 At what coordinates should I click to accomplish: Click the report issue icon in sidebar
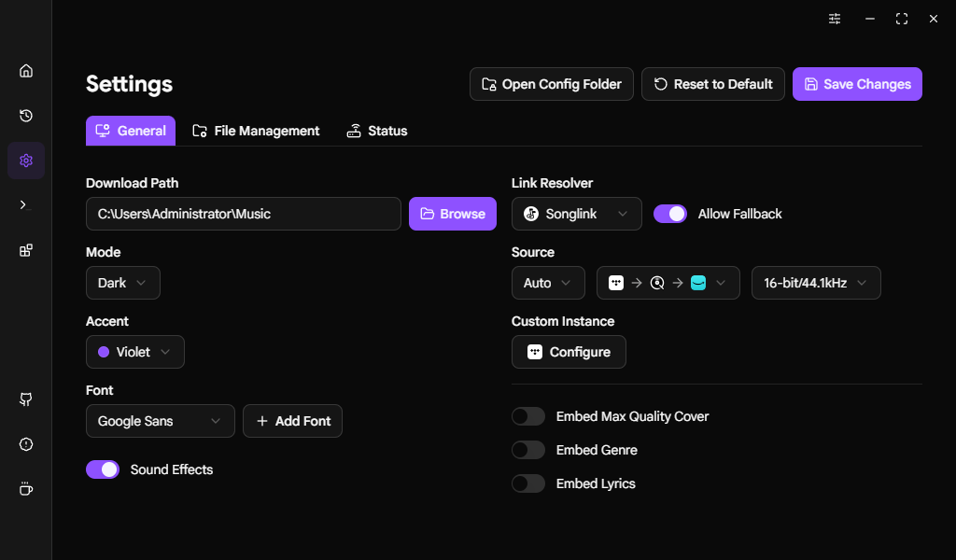[25, 444]
